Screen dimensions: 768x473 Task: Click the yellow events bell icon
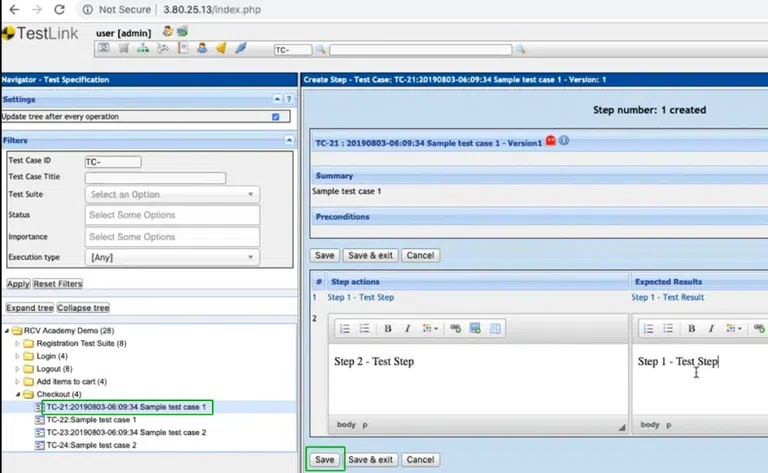click(x=221, y=48)
